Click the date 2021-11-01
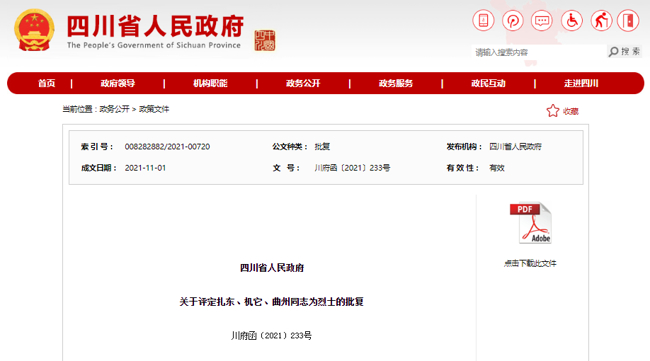This screenshot has width=650, height=361. 145,168
